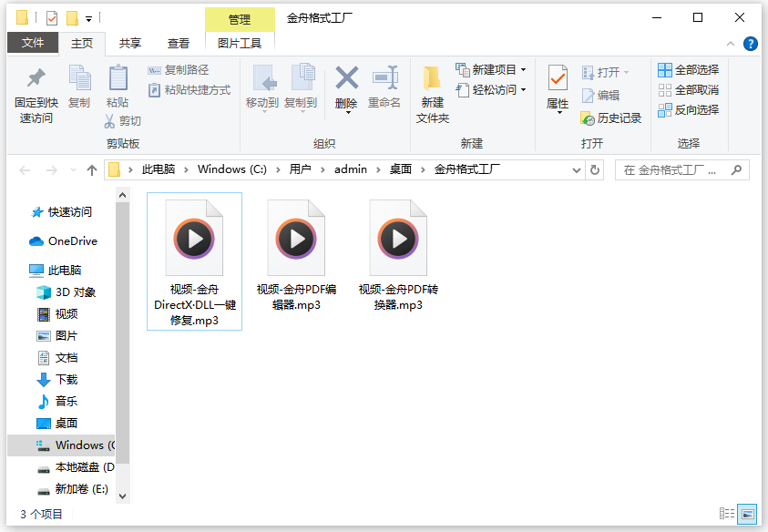
Task: Click the Cut (剪切) scissors icon
Action: (x=109, y=121)
